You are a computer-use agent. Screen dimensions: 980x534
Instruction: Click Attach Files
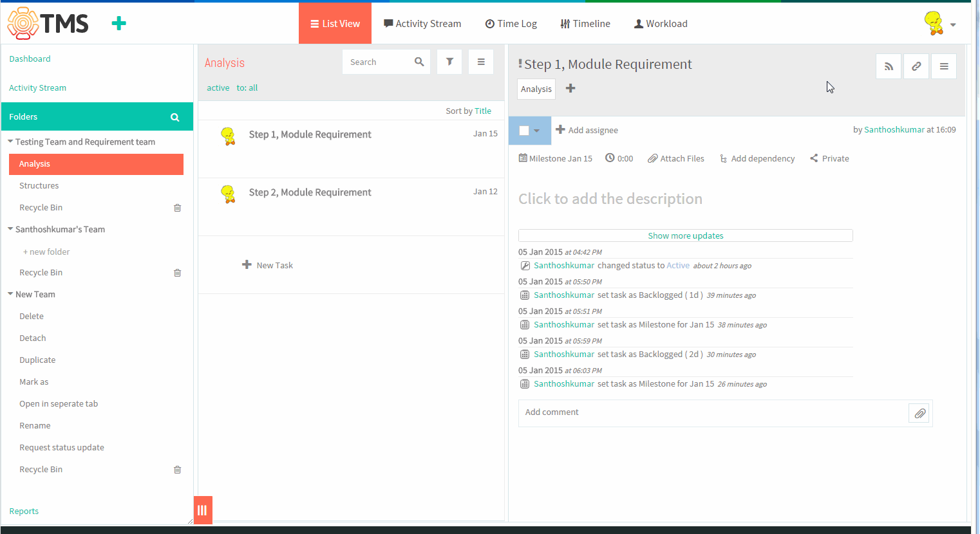coord(676,158)
